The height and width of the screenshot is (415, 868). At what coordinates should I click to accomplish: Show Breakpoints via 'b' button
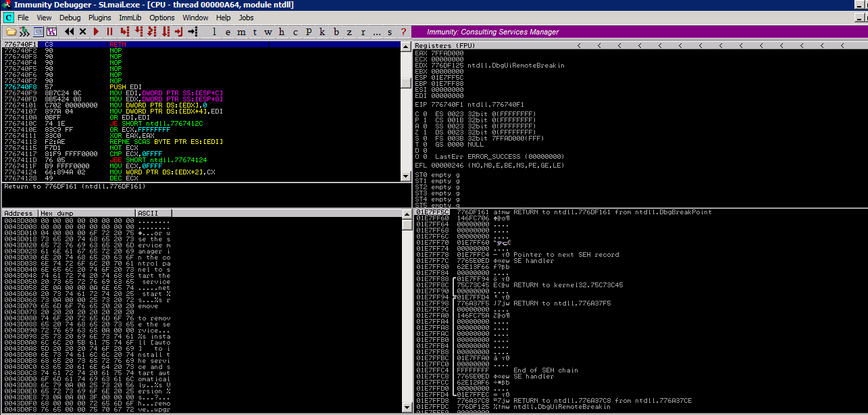click(x=336, y=32)
